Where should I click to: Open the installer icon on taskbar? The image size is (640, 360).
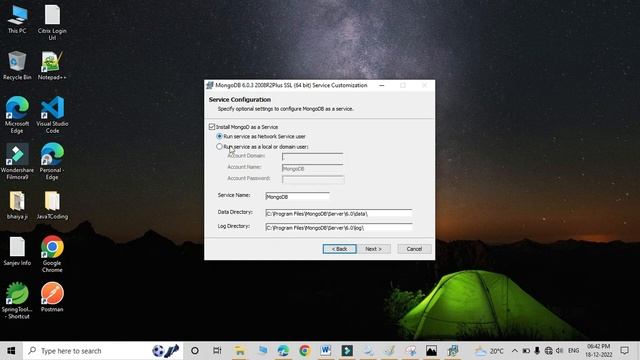pos(453,351)
